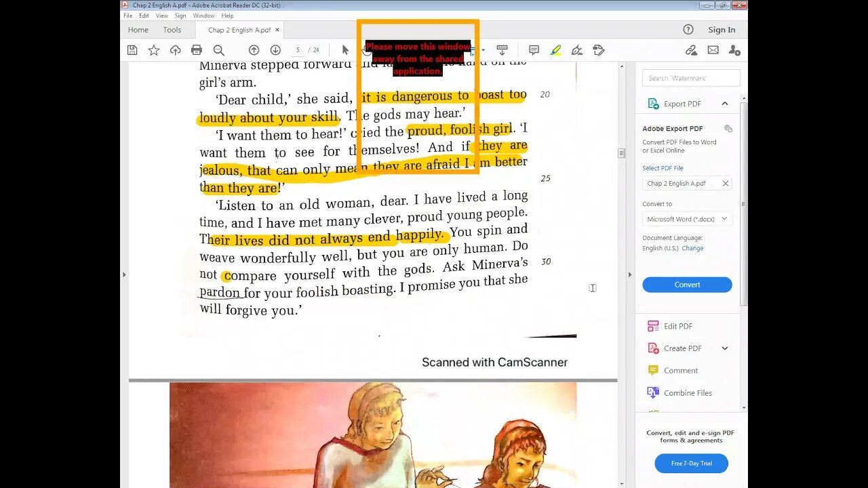Expand the left navigation pane arrow

click(123, 274)
